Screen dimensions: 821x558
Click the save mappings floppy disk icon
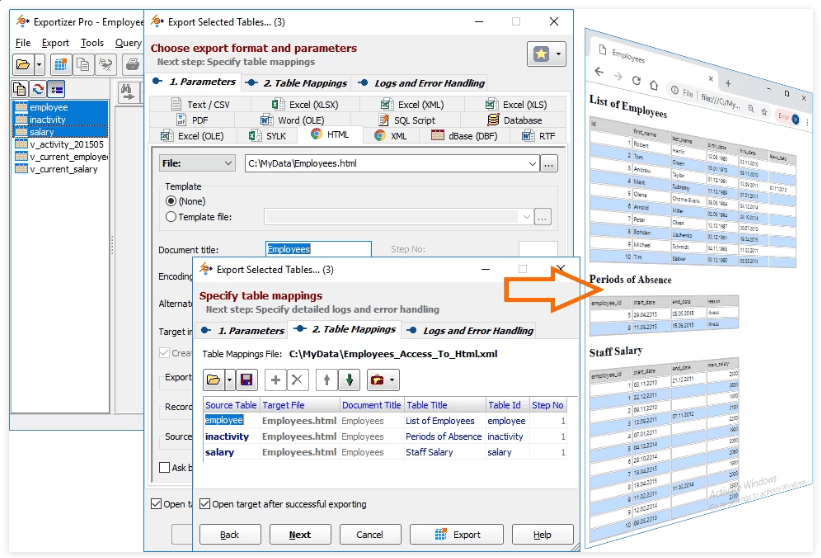[246, 380]
